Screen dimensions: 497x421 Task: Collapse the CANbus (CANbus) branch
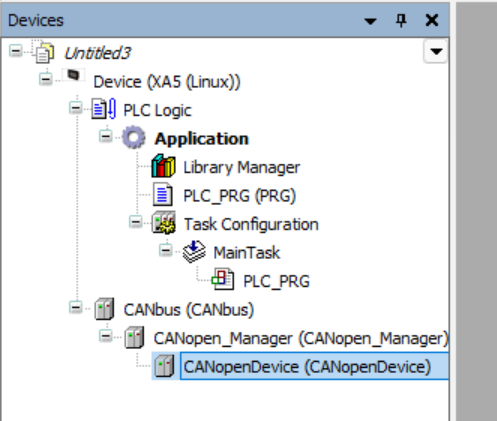coord(76,307)
